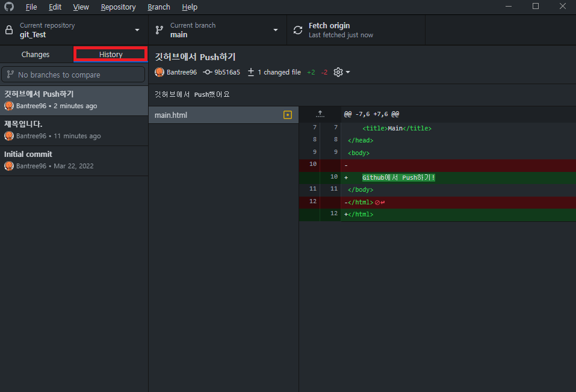The image size is (576, 392).
Task: Open the Edit menu
Action: (55, 7)
